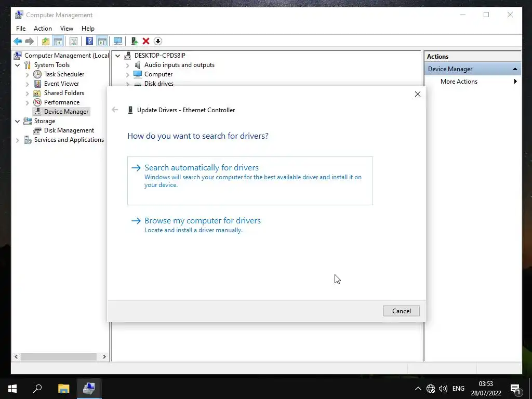Close the Update Drivers dialog with X
The height and width of the screenshot is (399, 532).
tap(418, 95)
